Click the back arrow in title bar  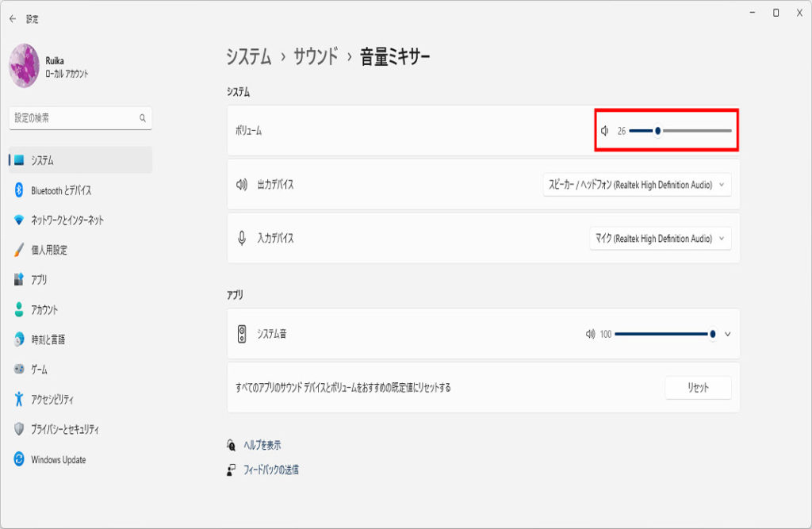[x=13, y=19]
